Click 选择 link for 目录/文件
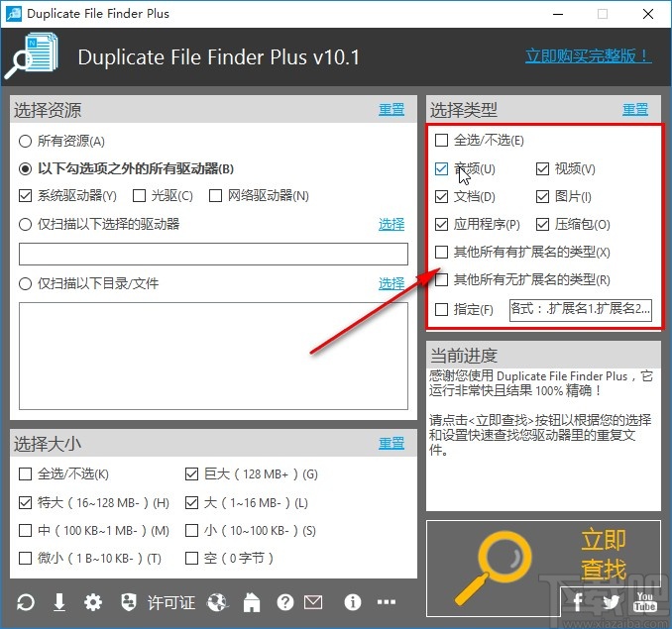Viewport: 672px width, 629px height. pos(392,283)
